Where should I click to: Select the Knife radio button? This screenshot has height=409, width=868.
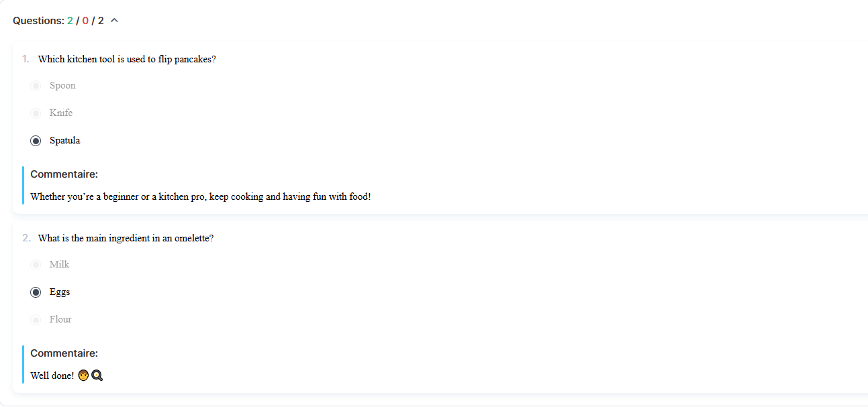coord(36,113)
